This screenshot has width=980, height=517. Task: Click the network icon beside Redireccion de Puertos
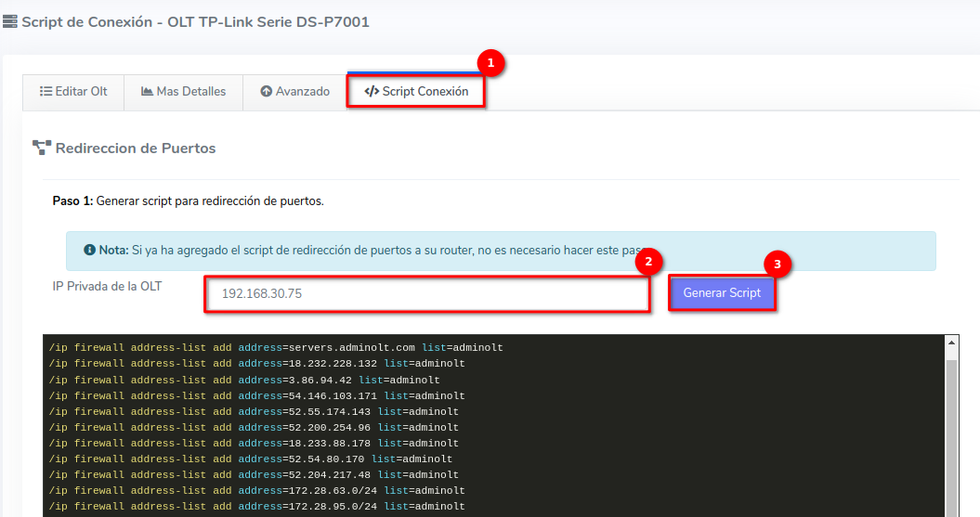pyautogui.click(x=42, y=148)
